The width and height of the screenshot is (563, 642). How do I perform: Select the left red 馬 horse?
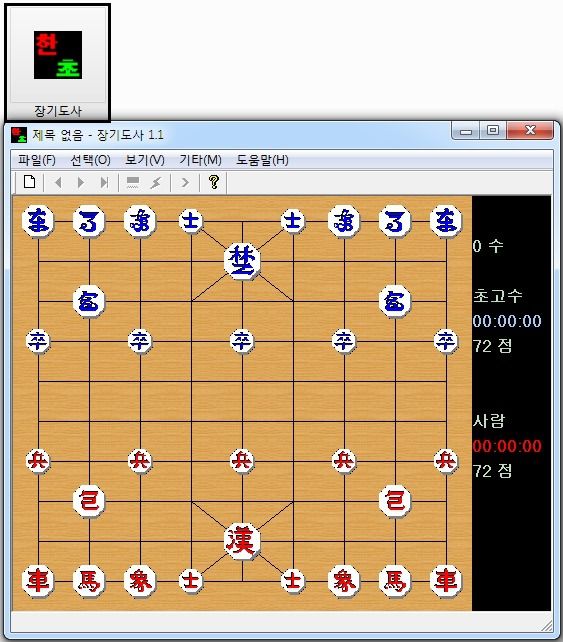[x=89, y=581]
